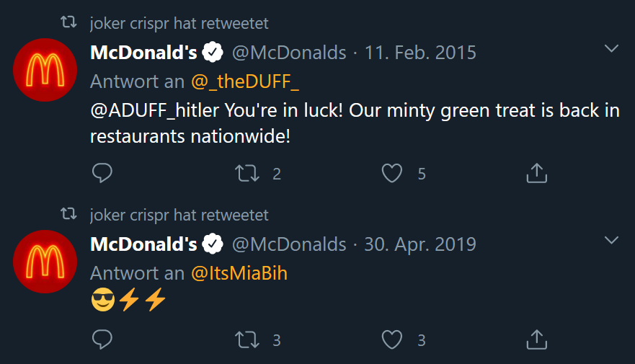The image size is (635, 364).
Task: Open options chevron on first tweet
Action: (x=611, y=48)
